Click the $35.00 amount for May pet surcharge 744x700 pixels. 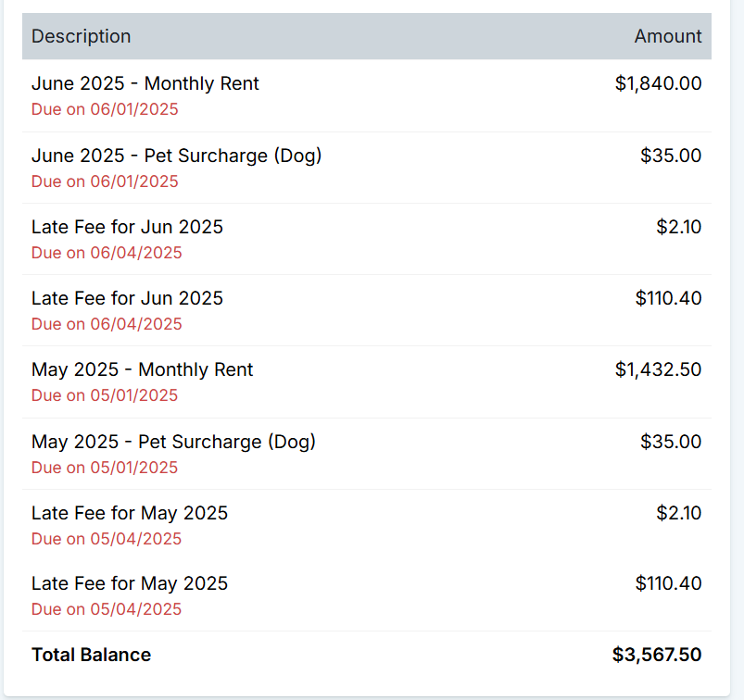tap(671, 442)
